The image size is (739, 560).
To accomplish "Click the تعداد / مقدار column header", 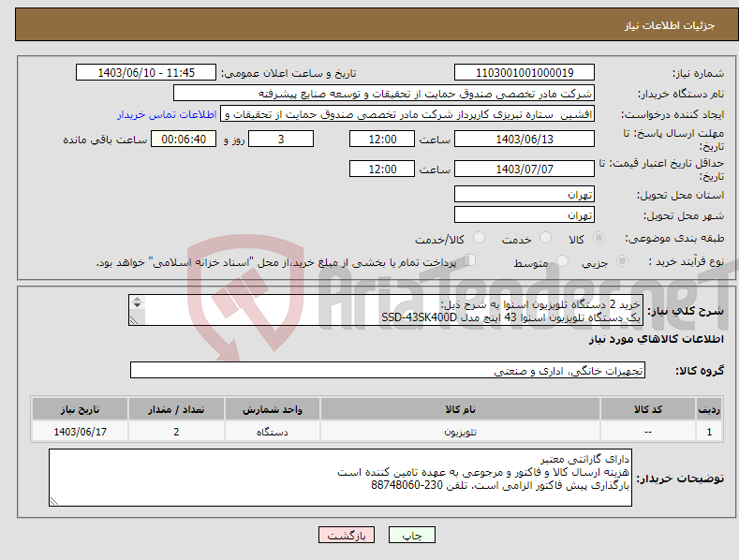I will pos(176,409).
